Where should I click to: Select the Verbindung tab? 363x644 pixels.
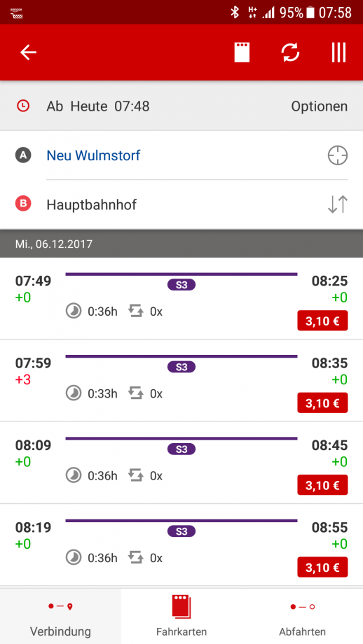point(60,616)
